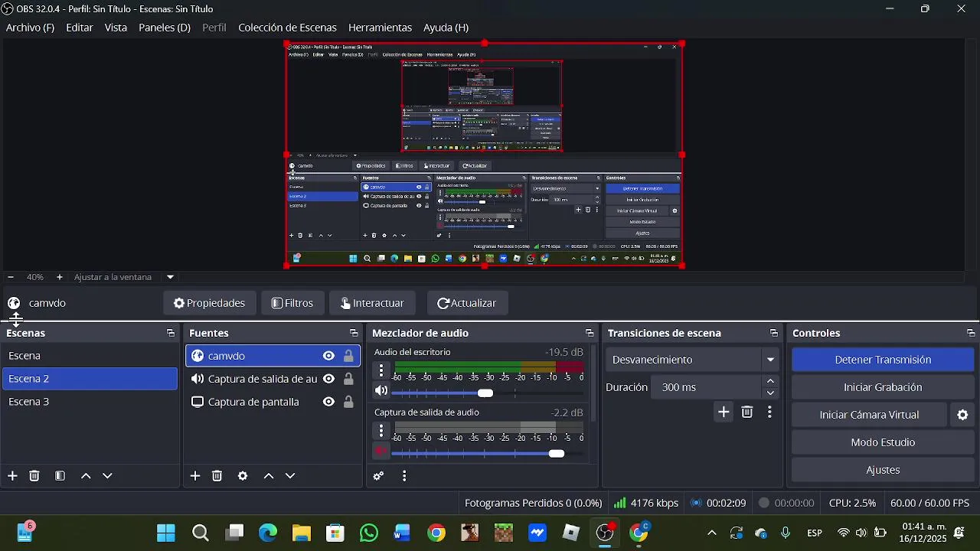Click the Duración 300 ms field
The image size is (980, 551).
(x=707, y=387)
